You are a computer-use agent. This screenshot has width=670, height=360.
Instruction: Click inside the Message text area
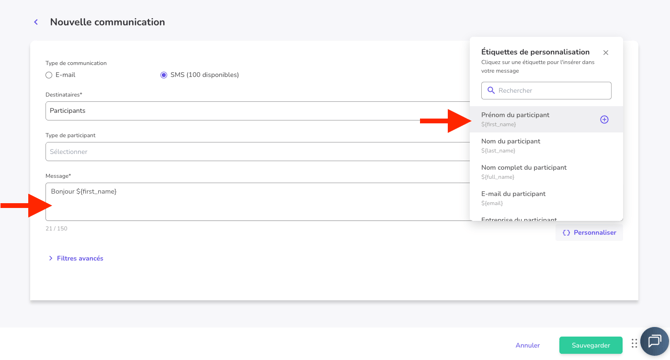258,202
